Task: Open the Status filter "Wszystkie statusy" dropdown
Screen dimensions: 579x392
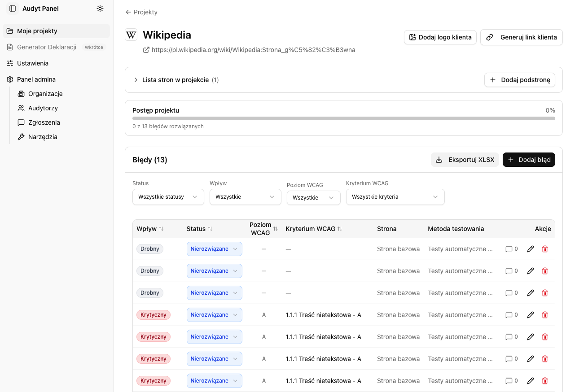Action: click(x=168, y=197)
